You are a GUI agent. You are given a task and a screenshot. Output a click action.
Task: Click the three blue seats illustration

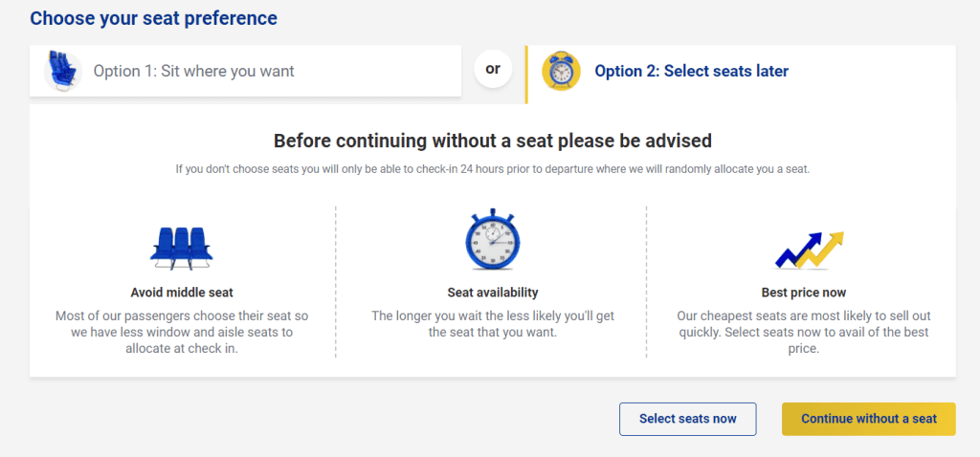pyautogui.click(x=181, y=248)
